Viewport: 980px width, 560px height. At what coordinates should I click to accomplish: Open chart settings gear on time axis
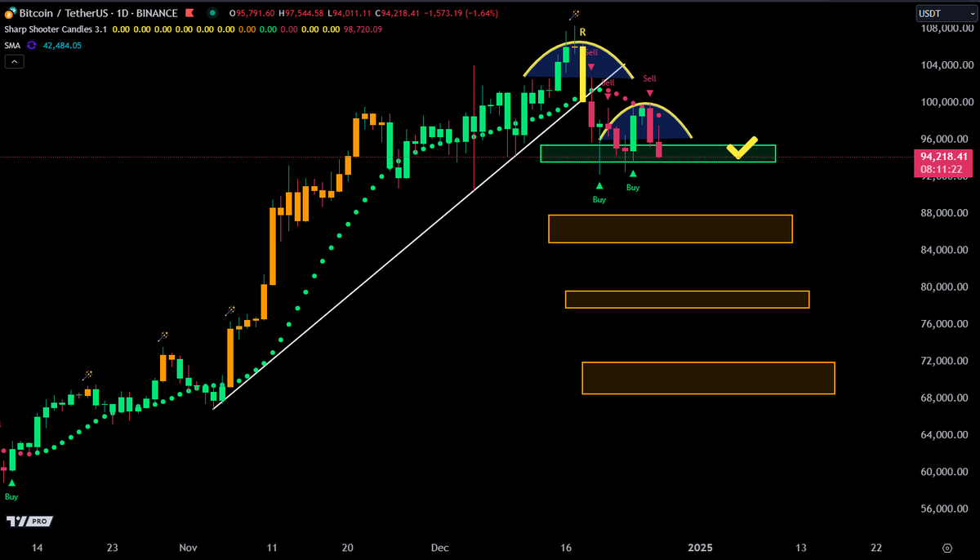(x=947, y=548)
